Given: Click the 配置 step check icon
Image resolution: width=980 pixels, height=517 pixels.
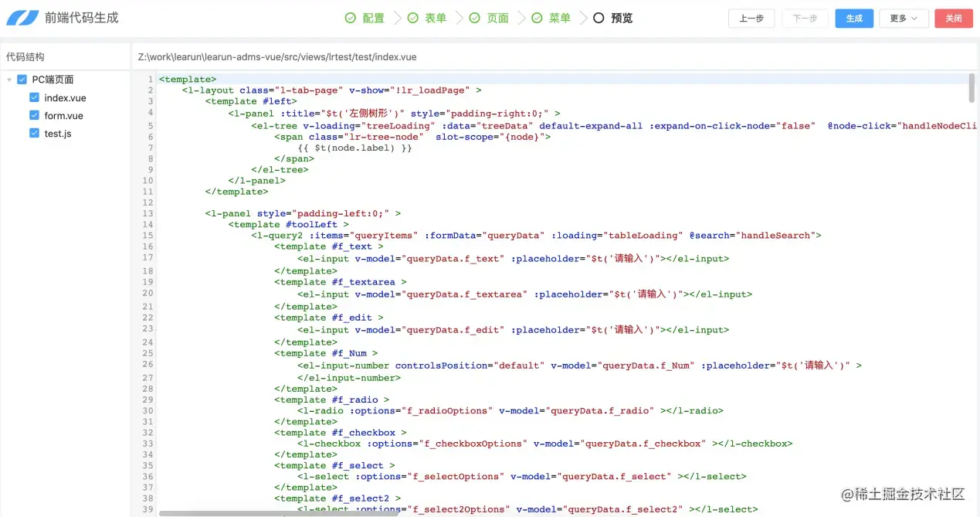Looking at the screenshot, I should pyautogui.click(x=351, y=18).
